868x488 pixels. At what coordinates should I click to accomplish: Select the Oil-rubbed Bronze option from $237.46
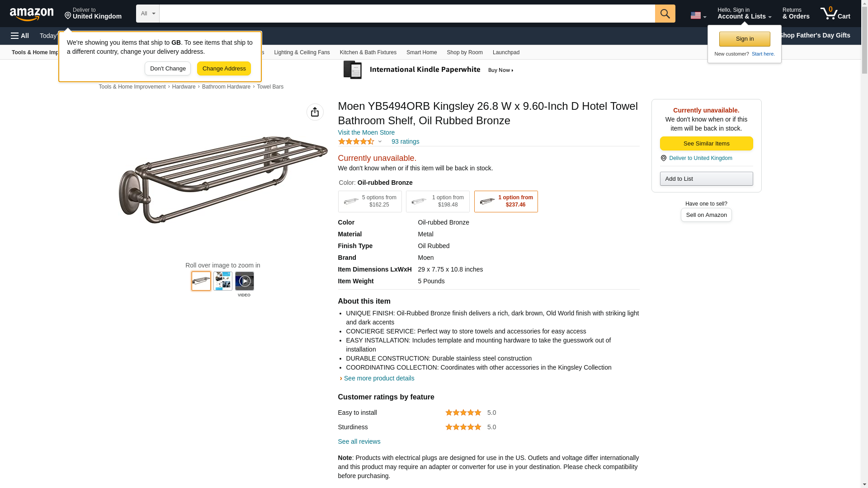[505, 202]
